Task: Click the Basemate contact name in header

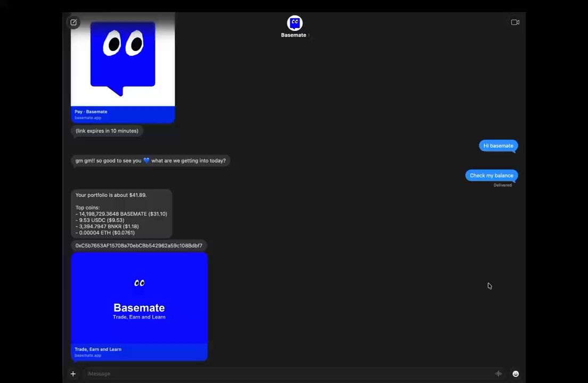Action: tap(293, 35)
